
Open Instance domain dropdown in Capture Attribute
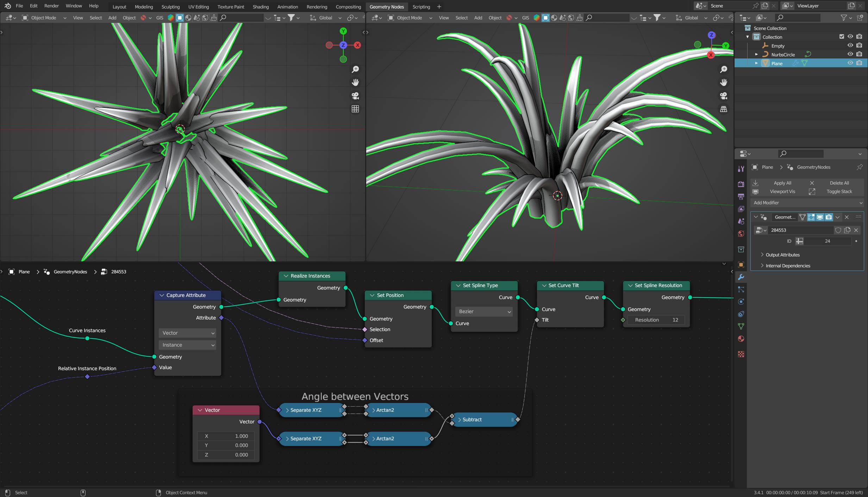pyautogui.click(x=188, y=345)
